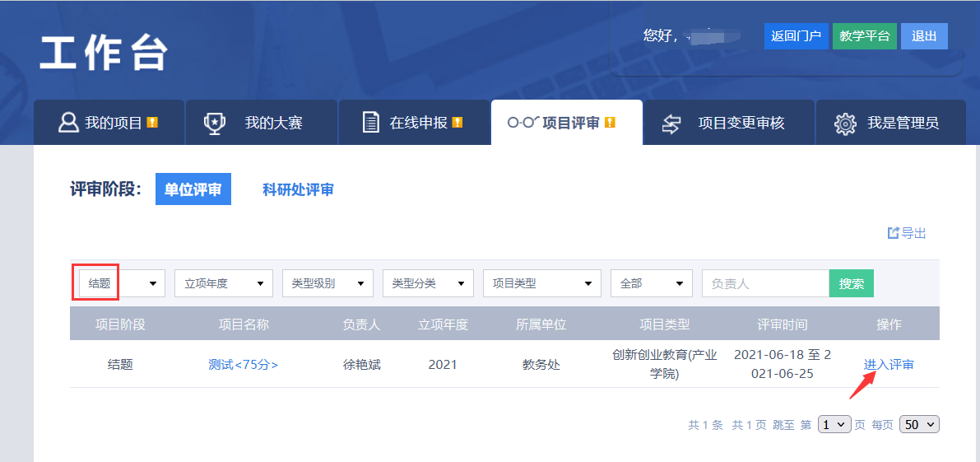Click the swap arrows icon for 项目变更审核
The height and width of the screenshot is (462, 980).
pyautogui.click(x=672, y=123)
